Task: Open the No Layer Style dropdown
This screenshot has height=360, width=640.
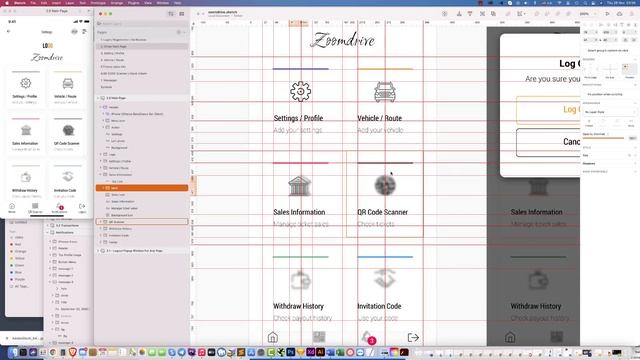Action: point(610,112)
